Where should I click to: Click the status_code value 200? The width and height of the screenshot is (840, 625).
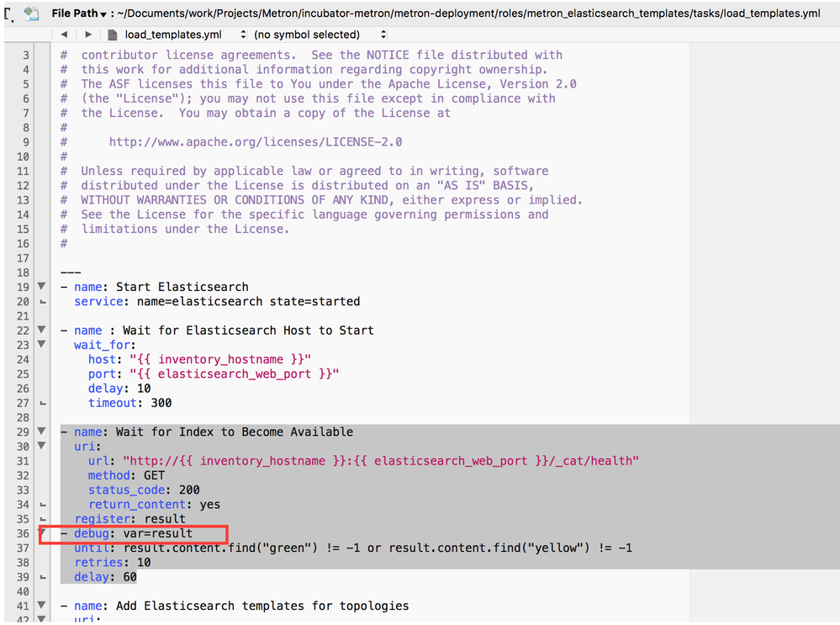pyautogui.click(x=189, y=490)
